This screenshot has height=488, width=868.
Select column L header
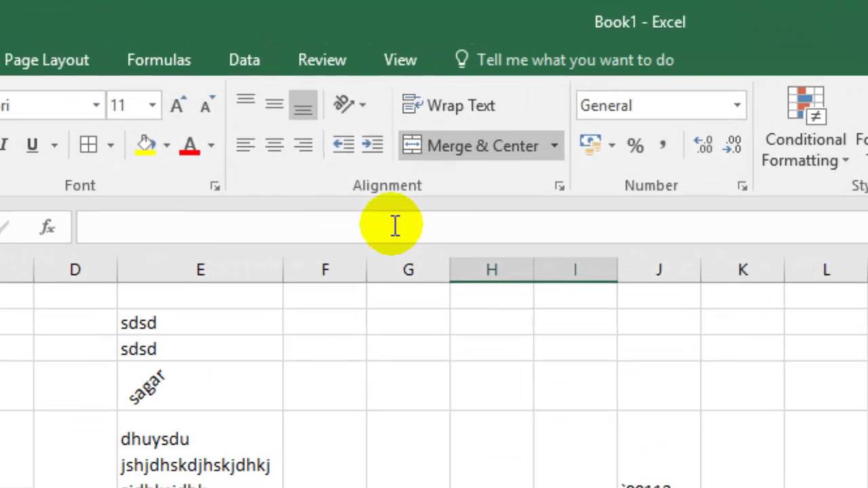pos(826,270)
